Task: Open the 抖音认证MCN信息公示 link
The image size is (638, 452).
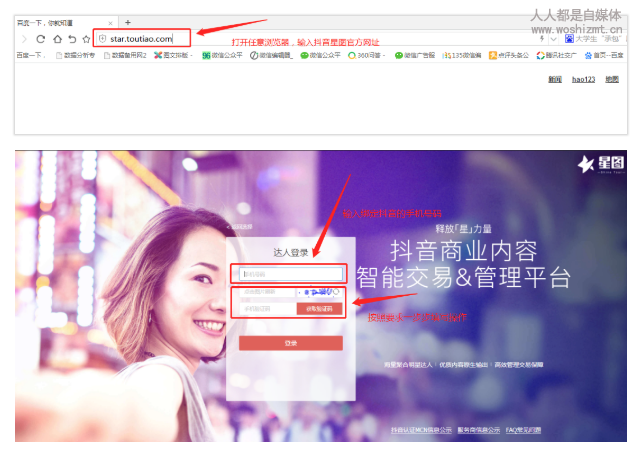Action: coord(421,430)
